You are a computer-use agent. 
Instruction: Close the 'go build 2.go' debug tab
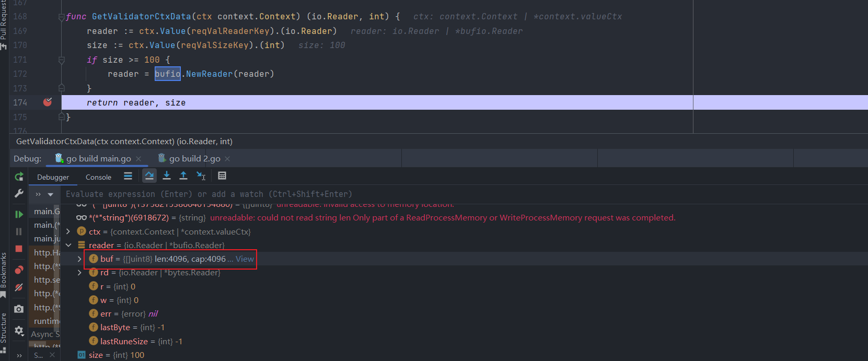coord(227,159)
